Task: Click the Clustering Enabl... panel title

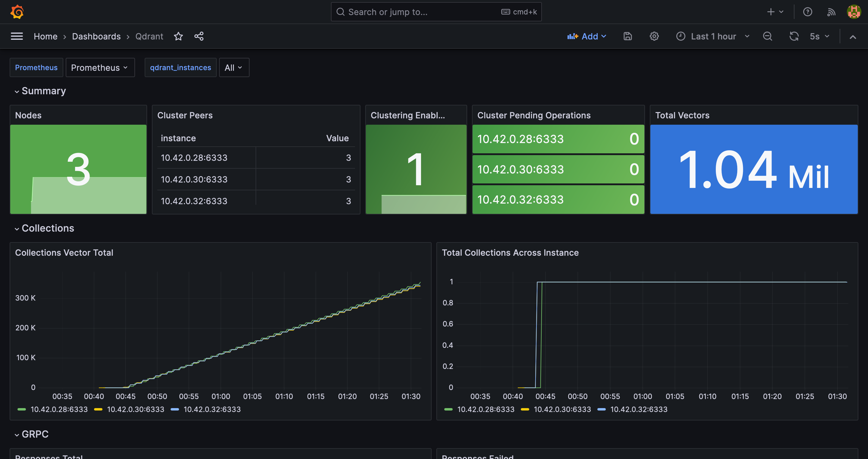Action: click(408, 115)
